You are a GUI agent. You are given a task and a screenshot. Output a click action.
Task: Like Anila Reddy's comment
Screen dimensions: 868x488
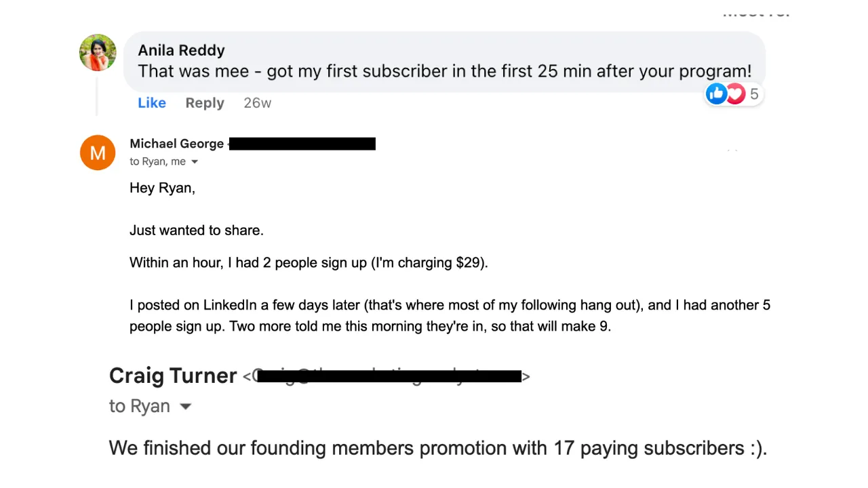click(152, 103)
